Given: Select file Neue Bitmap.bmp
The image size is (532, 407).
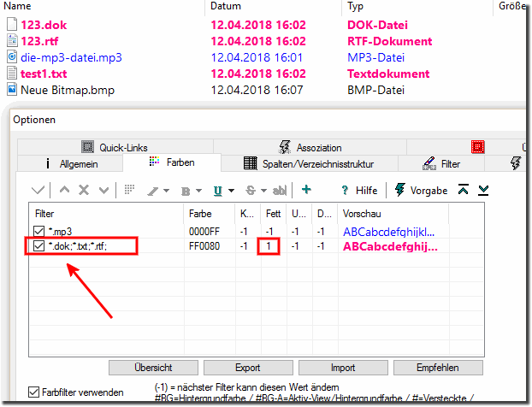Looking at the screenshot, I should (68, 90).
